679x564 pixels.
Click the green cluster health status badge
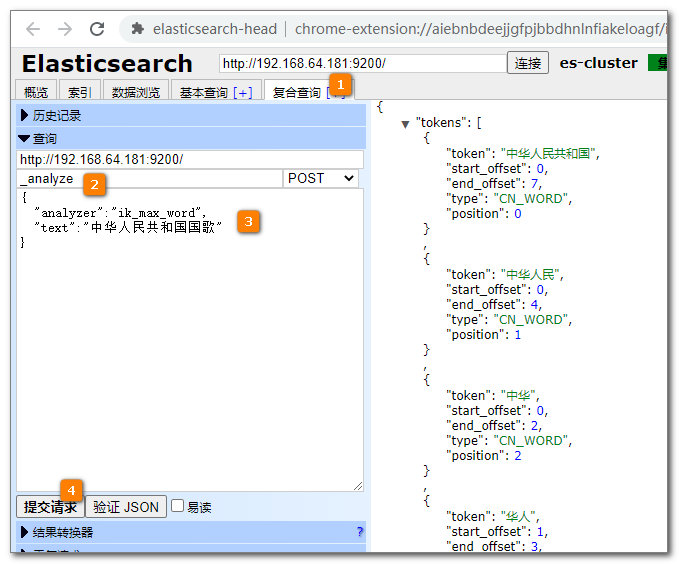[x=657, y=63]
